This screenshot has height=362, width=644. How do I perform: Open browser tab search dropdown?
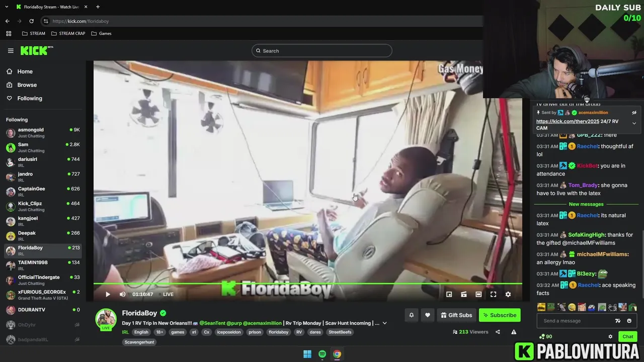[x=7, y=7]
